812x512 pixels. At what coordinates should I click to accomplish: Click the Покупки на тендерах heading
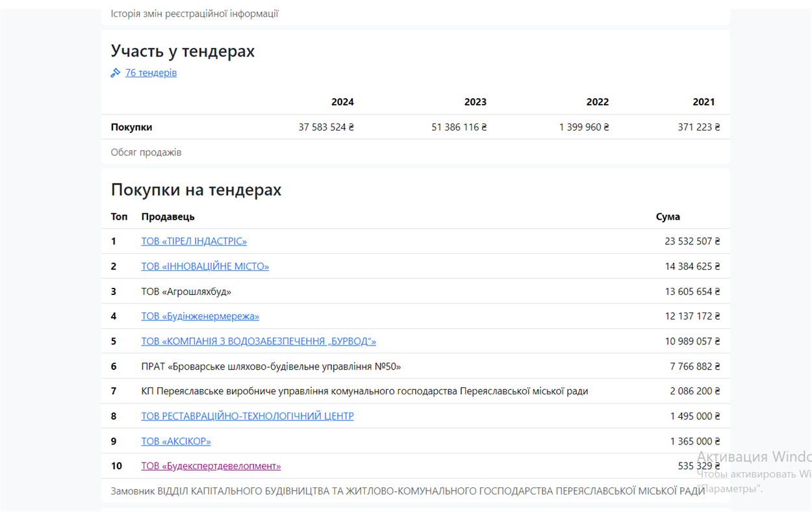(x=196, y=190)
